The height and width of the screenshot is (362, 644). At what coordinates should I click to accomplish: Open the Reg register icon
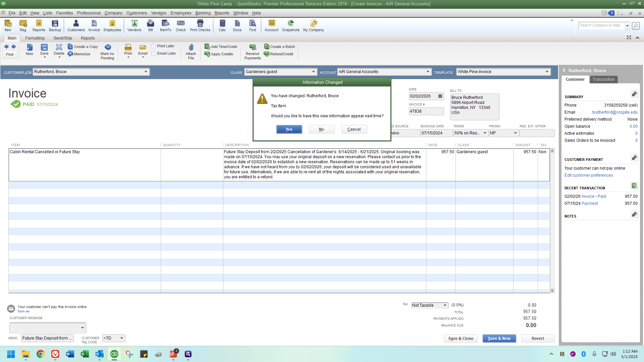(x=23, y=25)
